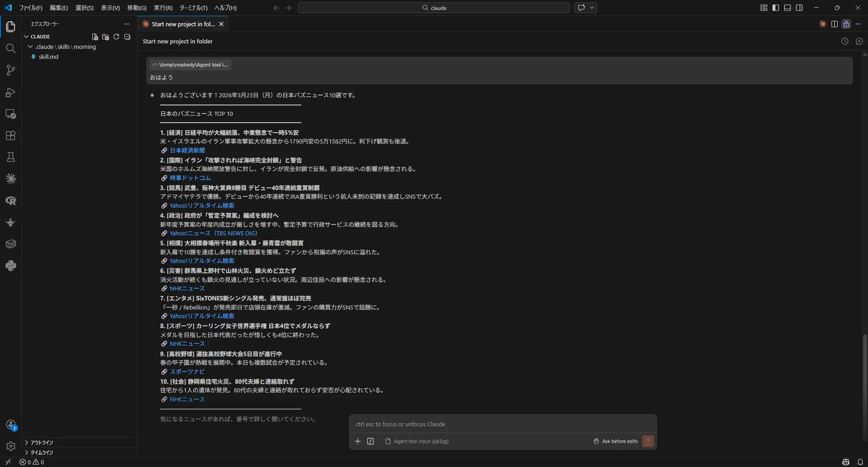Toggle bottom panel visibility
Image resolution: width=868 pixels, height=467 pixels.
pos(787,8)
